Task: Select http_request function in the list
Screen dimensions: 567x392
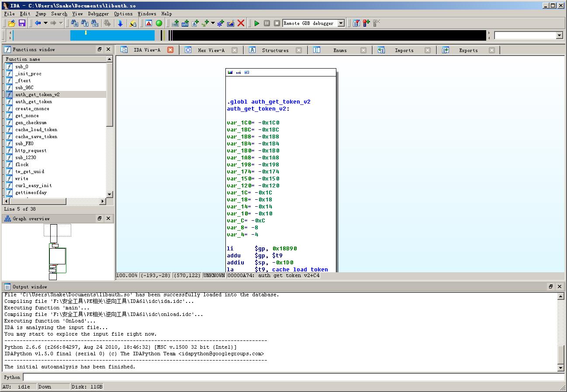Action: pos(31,151)
